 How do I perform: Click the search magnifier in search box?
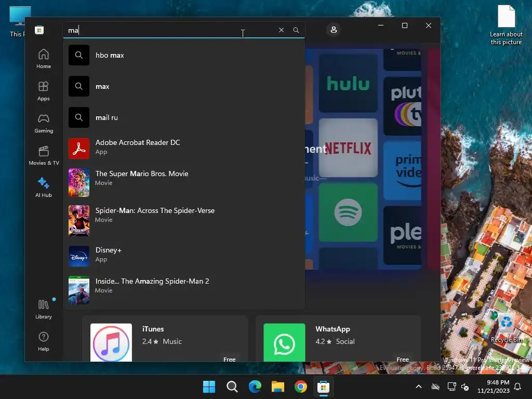point(296,30)
